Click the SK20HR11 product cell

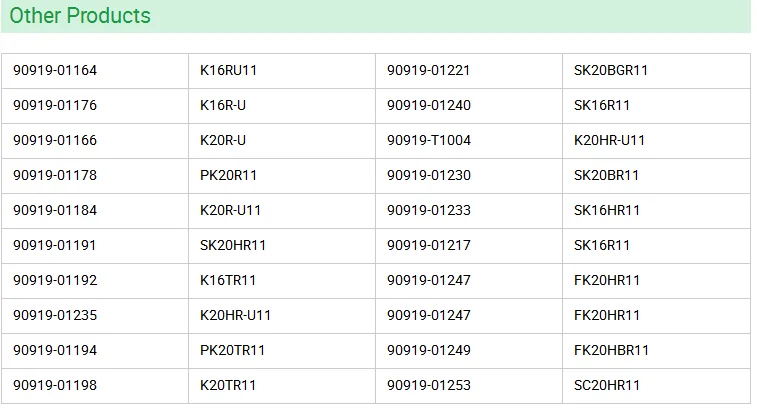click(233, 246)
